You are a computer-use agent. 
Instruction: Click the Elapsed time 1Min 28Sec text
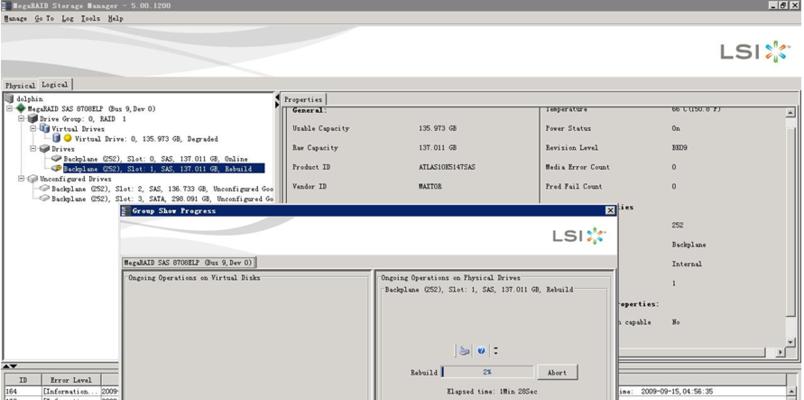(492, 392)
